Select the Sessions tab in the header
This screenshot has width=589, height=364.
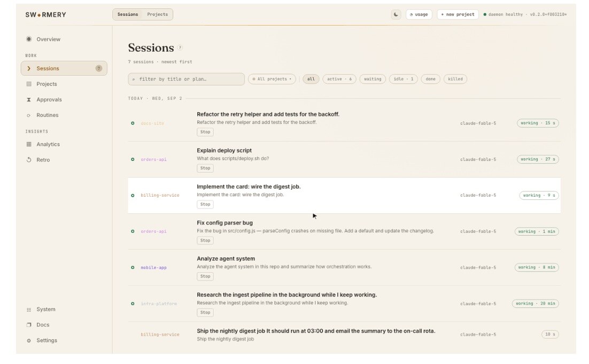click(x=128, y=14)
